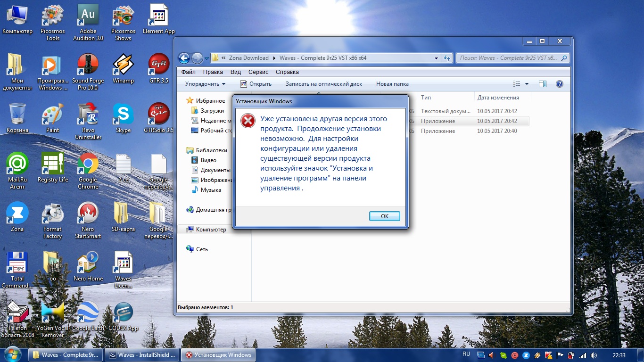Select the YoGen Vocal Remover desktop icon
The image size is (644, 362).
coord(53,320)
